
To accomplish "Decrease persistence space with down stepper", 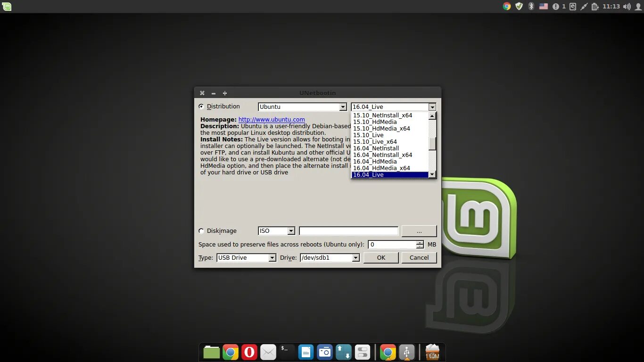I will 420,247.
